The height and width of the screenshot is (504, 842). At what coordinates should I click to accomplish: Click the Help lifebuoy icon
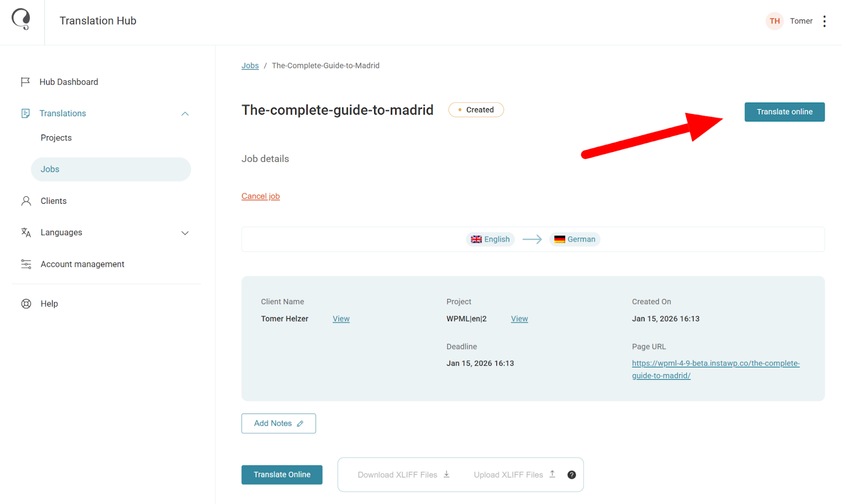[26, 304]
